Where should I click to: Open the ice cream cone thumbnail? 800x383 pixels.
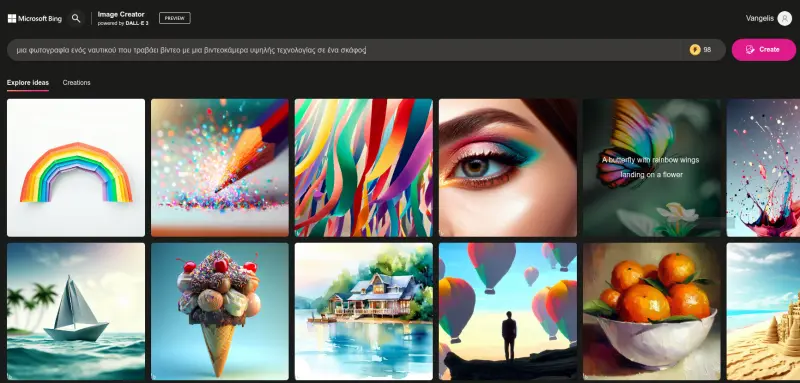pyautogui.click(x=220, y=312)
